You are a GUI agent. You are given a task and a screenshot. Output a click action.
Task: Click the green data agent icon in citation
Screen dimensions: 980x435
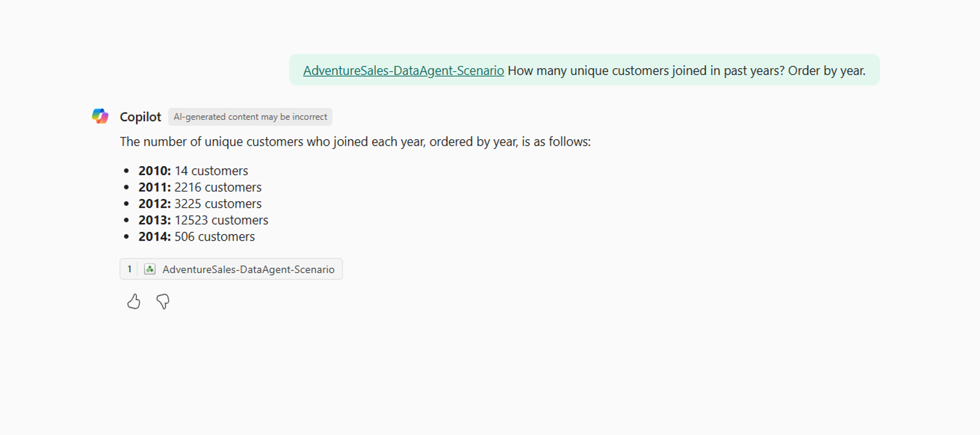click(x=150, y=269)
